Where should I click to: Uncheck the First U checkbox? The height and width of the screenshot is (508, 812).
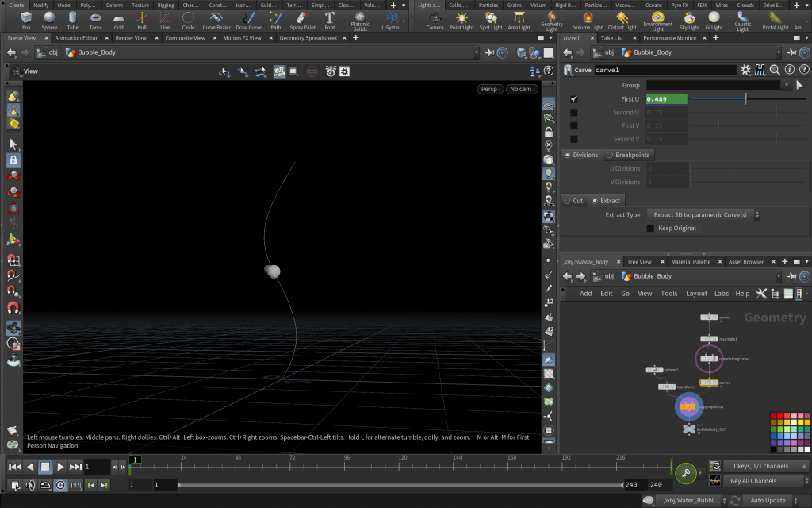[x=574, y=99]
